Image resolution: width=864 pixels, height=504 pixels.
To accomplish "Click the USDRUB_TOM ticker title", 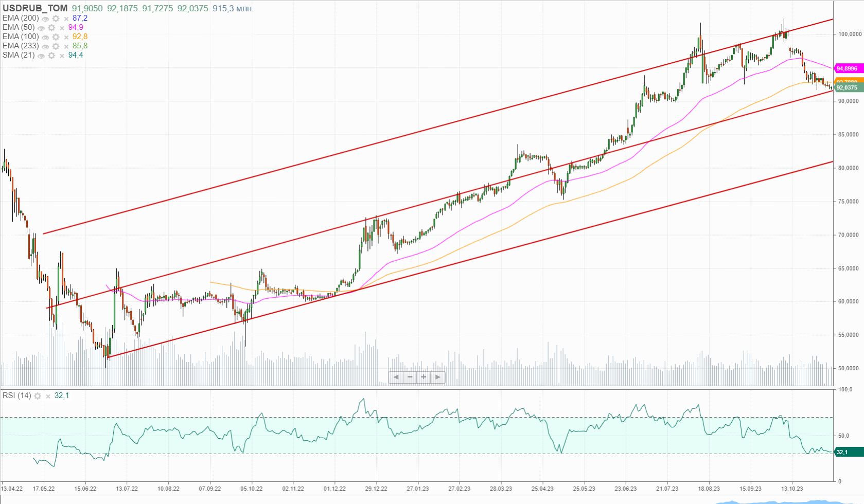I will click(x=35, y=8).
